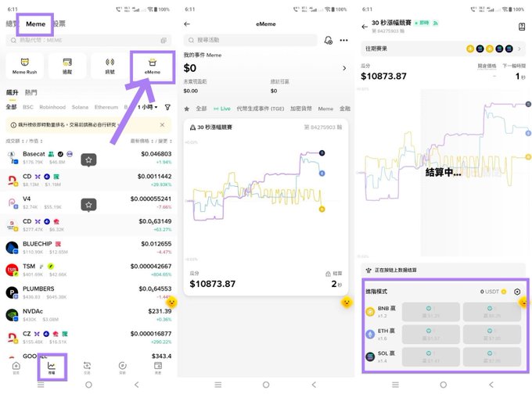Screen dimensions: 532x394
Task: Tap the 0 USDT balance in 進階模式 panel
Action: (493, 292)
